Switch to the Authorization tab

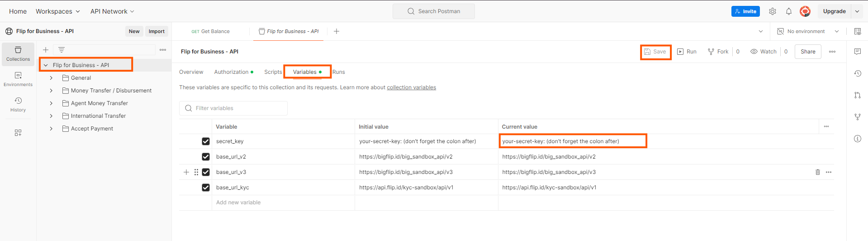[x=231, y=72]
